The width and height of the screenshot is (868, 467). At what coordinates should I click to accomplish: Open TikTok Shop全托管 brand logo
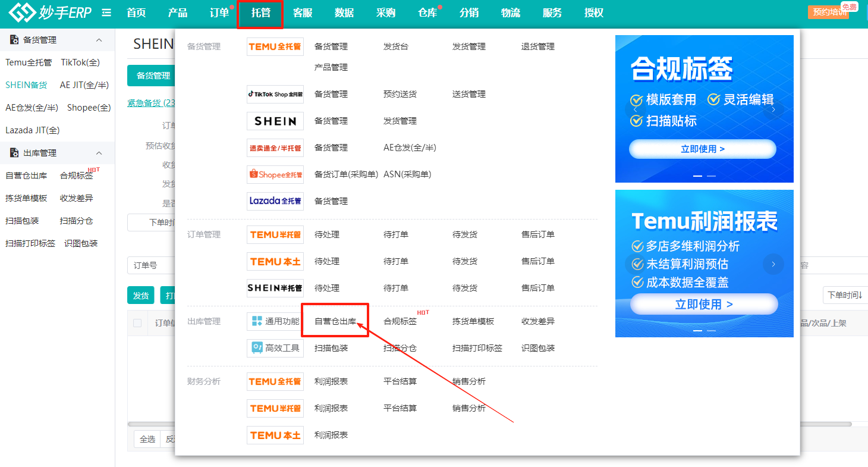tap(275, 94)
